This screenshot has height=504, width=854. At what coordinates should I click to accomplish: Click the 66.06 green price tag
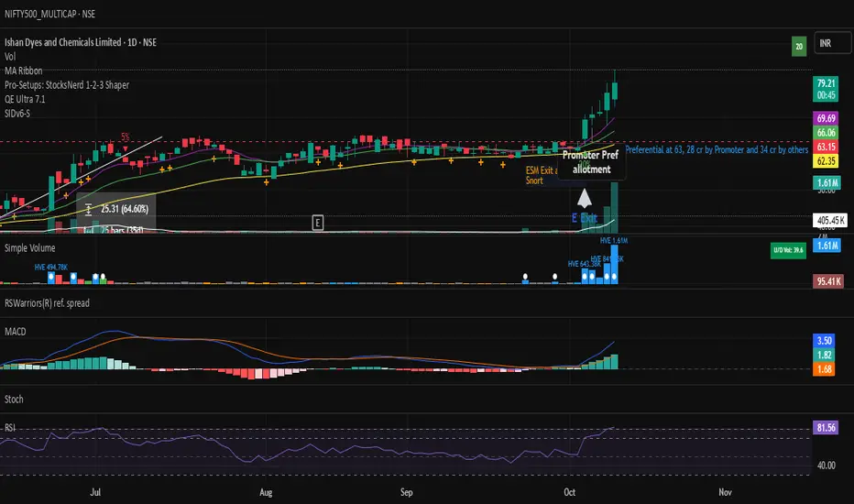click(827, 132)
